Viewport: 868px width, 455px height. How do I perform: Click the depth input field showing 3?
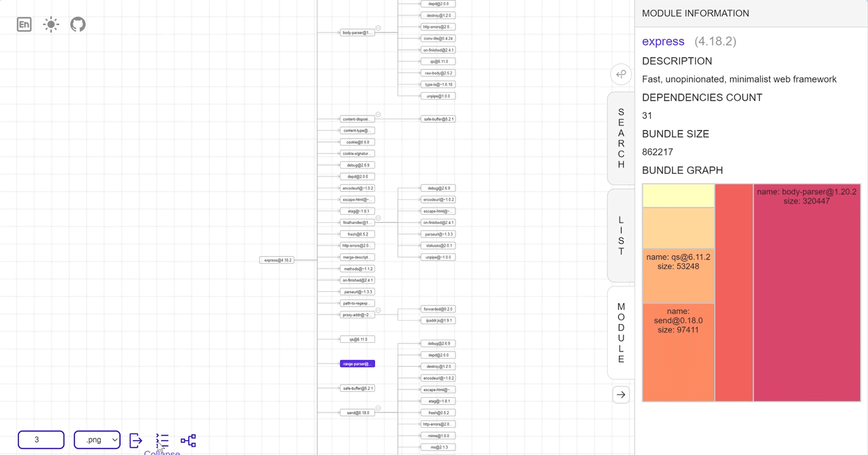coord(41,440)
